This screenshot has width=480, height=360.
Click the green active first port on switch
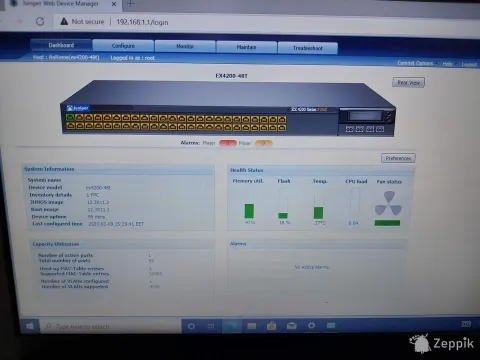coord(70,117)
